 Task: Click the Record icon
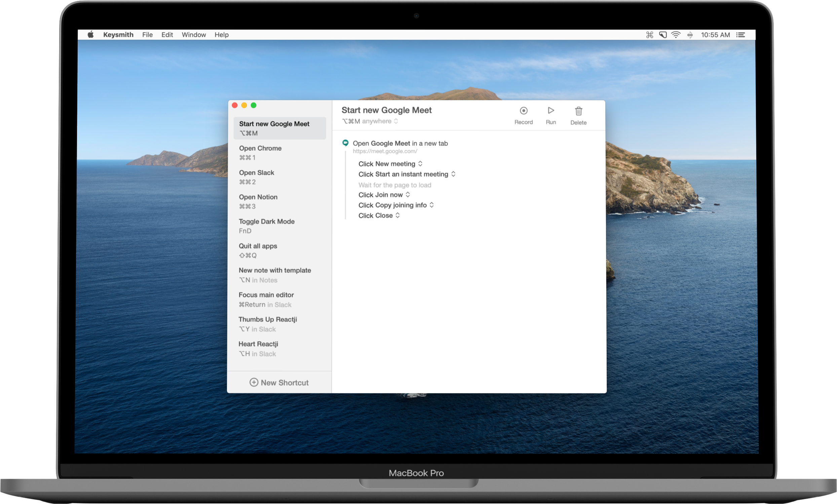coord(524,111)
